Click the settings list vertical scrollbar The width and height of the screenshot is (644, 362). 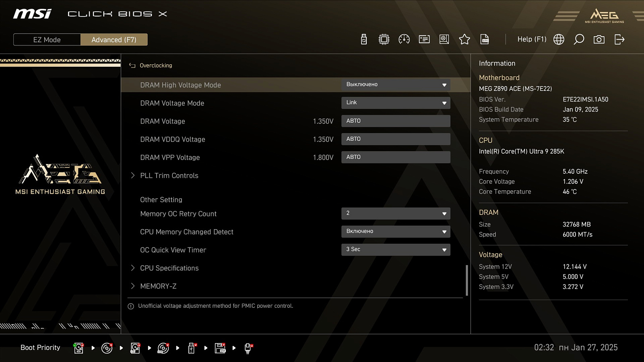coord(467,280)
